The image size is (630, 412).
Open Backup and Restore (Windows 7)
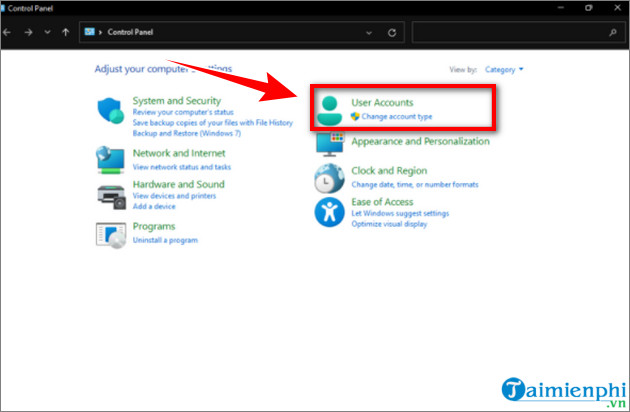187,133
